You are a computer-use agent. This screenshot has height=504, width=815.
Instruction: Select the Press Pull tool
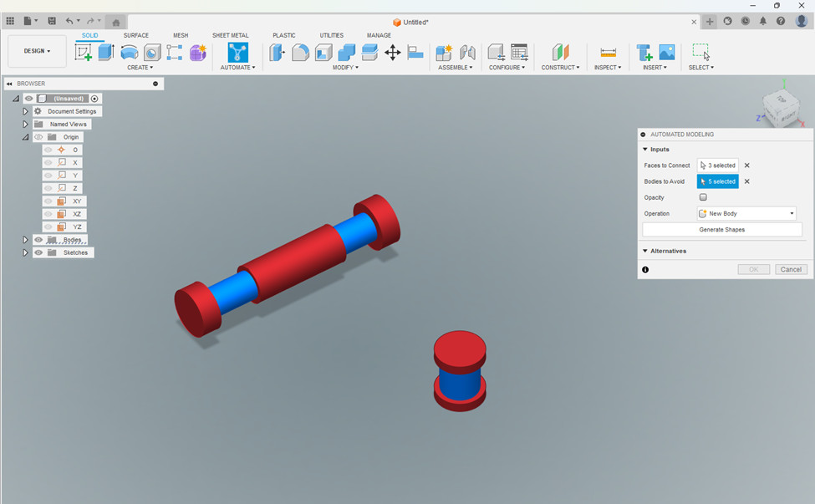[x=277, y=52]
